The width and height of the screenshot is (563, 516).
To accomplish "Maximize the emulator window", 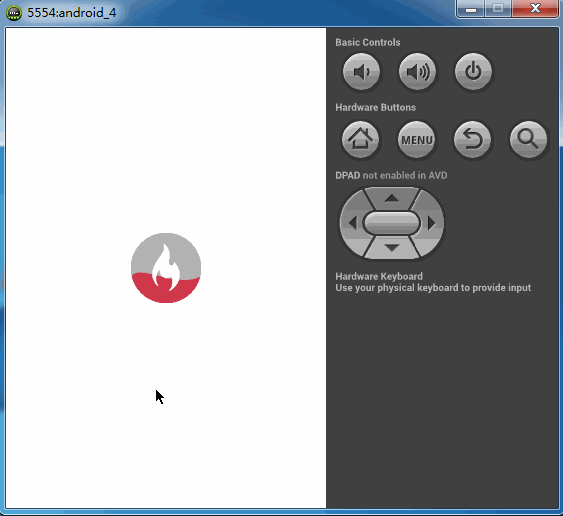I will click(x=498, y=9).
